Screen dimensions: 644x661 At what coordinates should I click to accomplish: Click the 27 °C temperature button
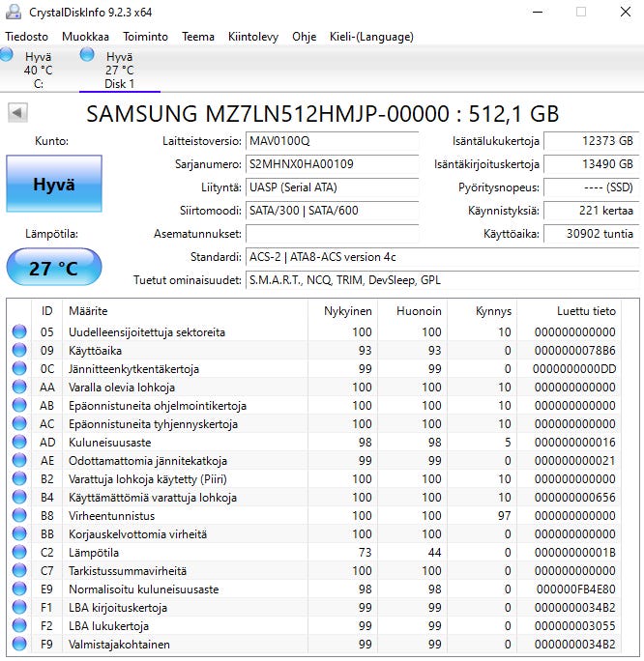tap(54, 268)
